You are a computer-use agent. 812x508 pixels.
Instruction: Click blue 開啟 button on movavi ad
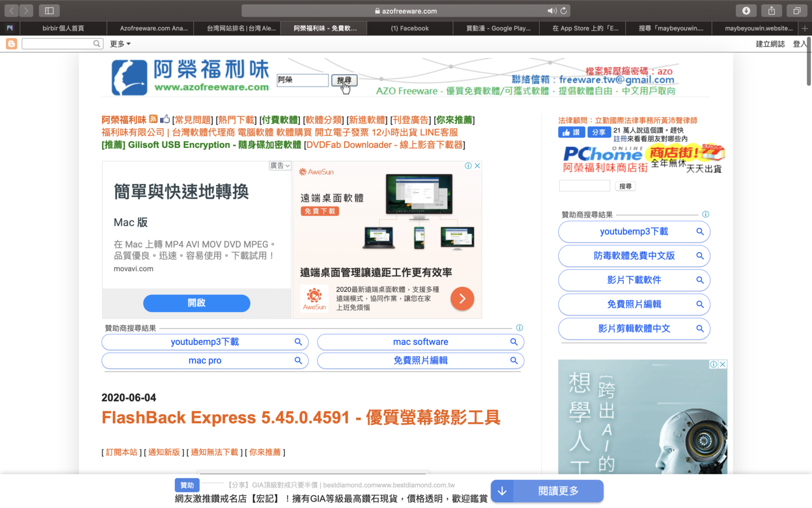196,303
